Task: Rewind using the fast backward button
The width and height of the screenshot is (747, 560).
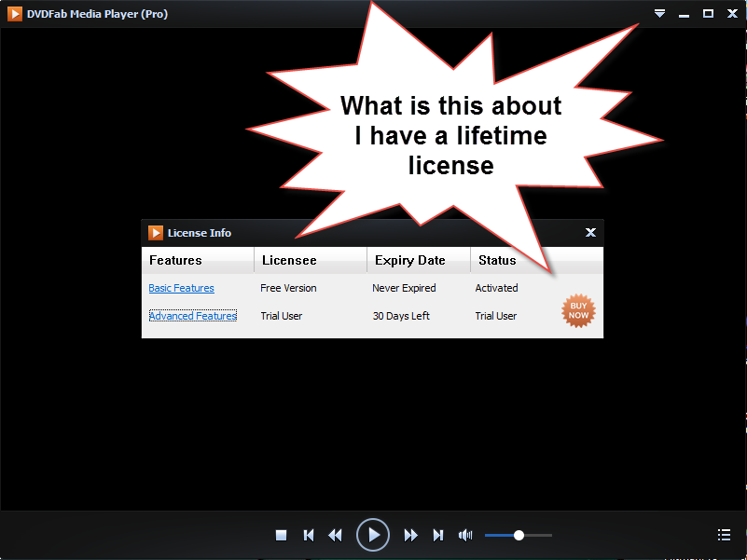Action: tap(336, 535)
